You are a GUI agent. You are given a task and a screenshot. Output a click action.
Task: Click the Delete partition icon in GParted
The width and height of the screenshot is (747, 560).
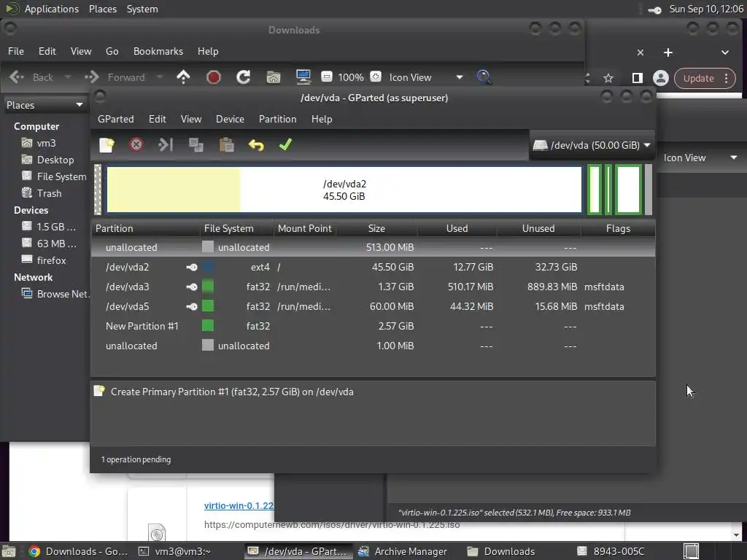click(136, 145)
